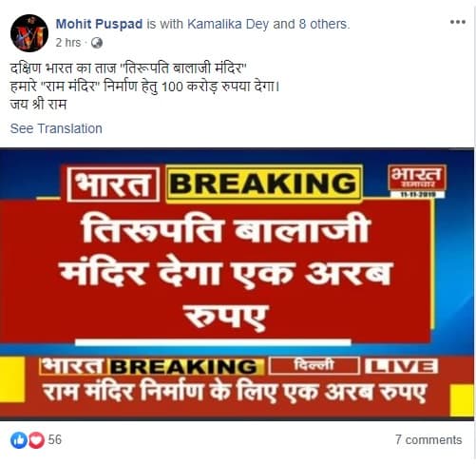Click the yellow BREAKING banner in image
Viewport: 476px width, 465px height.
point(264,184)
